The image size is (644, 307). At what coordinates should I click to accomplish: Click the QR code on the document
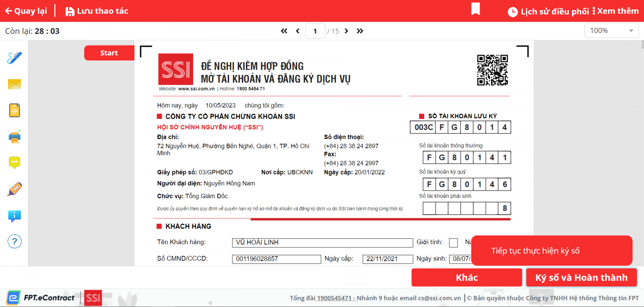493,70
